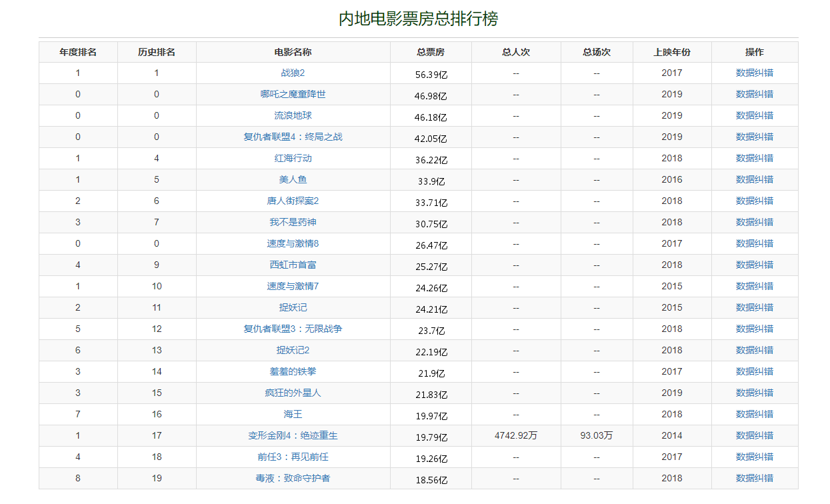This screenshot has height=504, width=830.
Task: Select the 56.39亿 box office value
Action: pyautogui.click(x=431, y=75)
